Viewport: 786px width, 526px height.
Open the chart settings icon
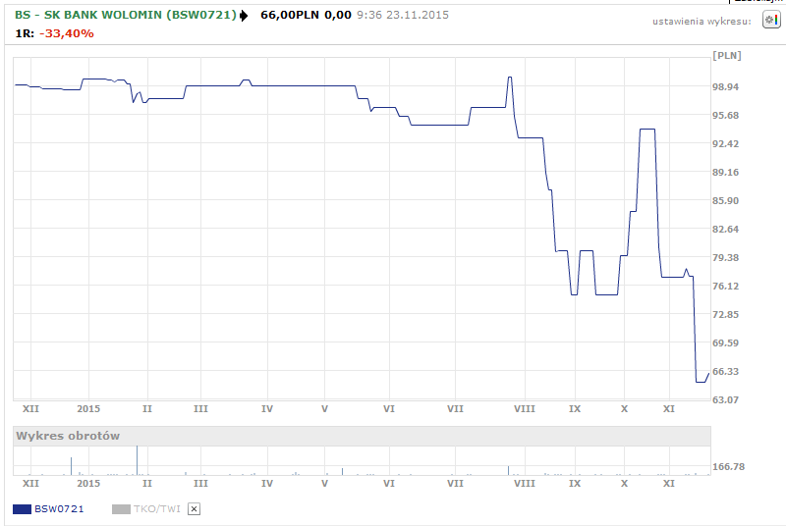tap(770, 20)
